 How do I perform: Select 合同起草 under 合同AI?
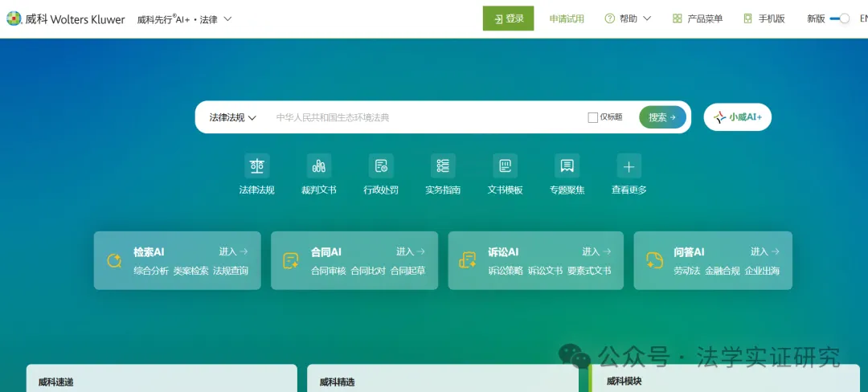tap(408, 271)
